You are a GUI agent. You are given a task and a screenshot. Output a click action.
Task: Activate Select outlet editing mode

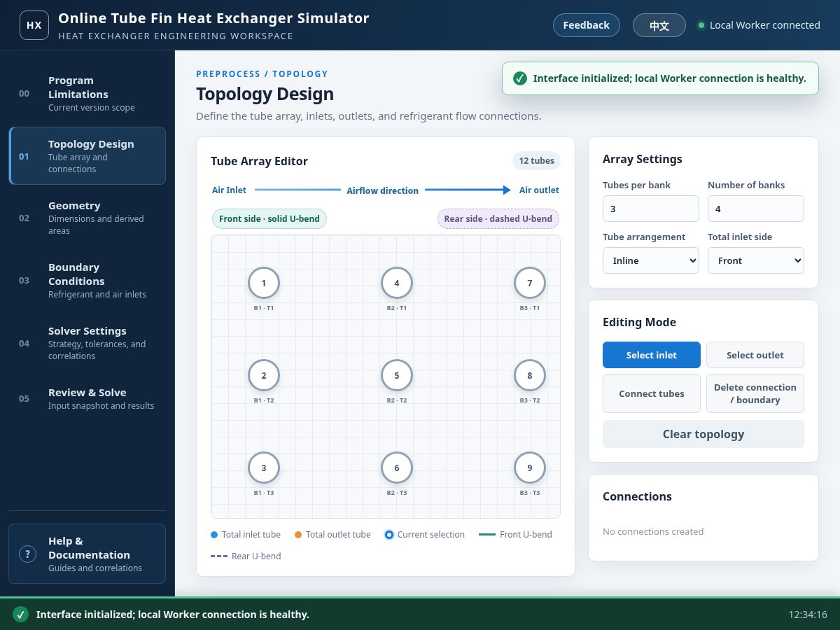pos(755,355)
